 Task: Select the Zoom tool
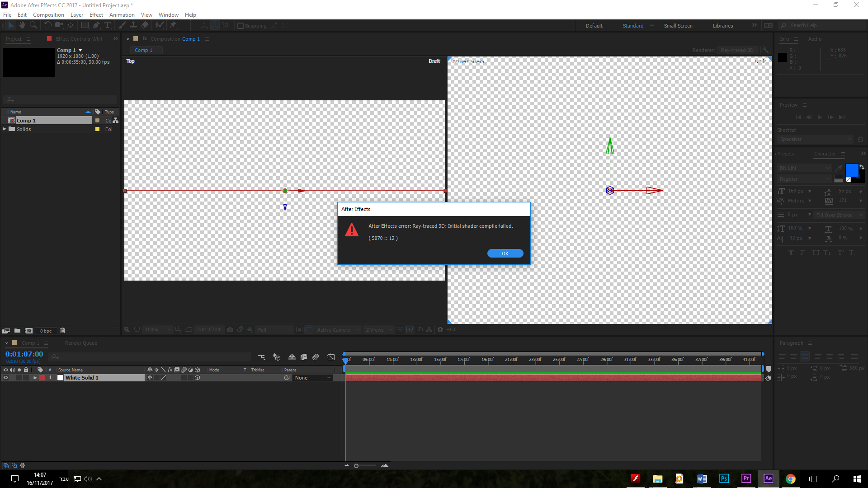[33, 25]
